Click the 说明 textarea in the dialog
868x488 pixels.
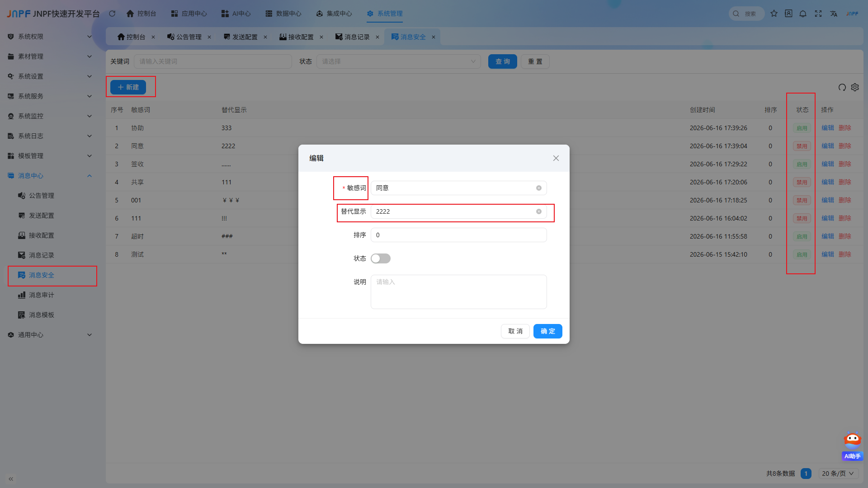(459, 292)
